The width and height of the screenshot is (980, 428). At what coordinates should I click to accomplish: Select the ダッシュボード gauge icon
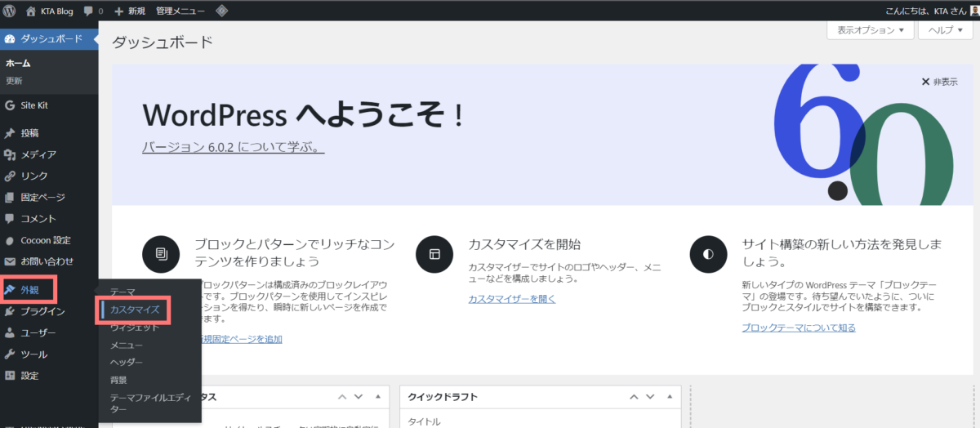pyautogui.click(x=10, y=39)
